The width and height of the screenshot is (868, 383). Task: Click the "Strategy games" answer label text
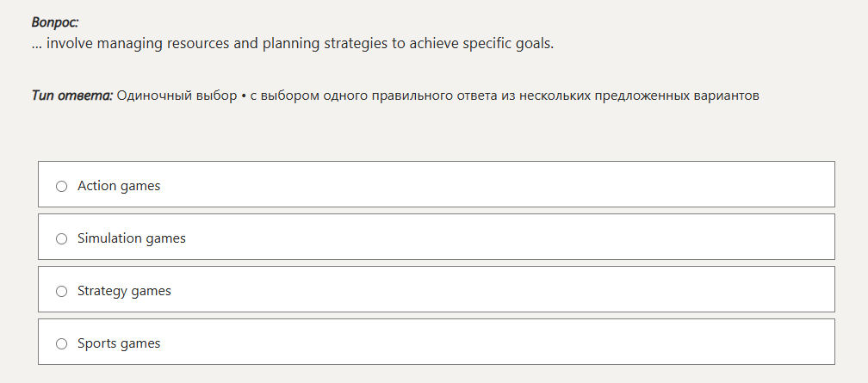[124, 291]
